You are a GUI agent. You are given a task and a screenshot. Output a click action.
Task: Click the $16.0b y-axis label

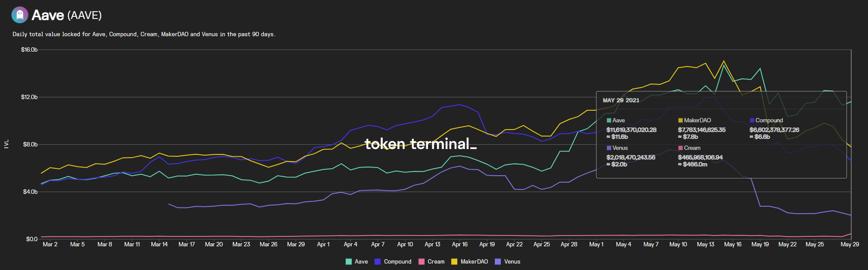[29, 50]
